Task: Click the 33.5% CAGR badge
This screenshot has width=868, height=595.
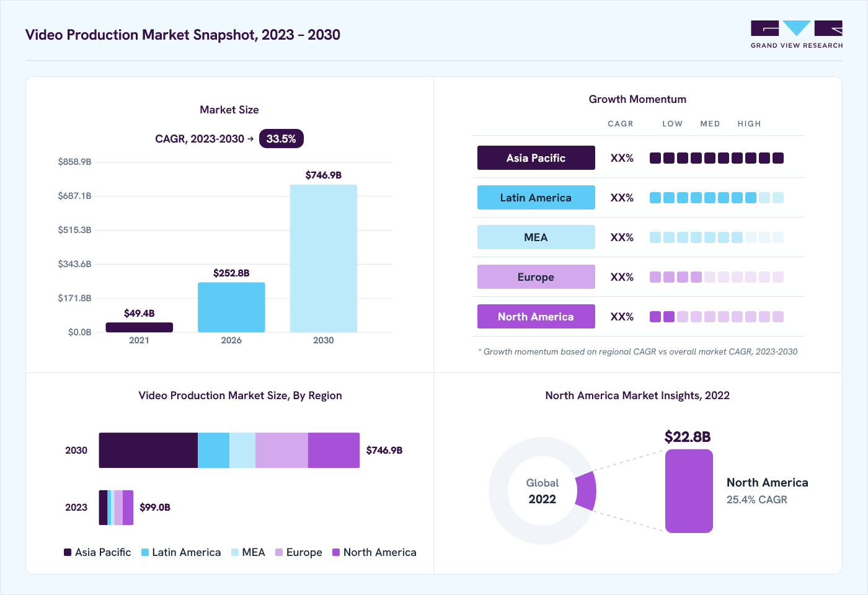Action: tap(281, 139)
